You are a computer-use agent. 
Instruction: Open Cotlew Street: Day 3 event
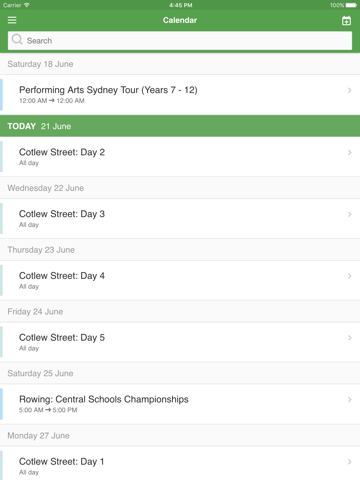pos(180,219)
